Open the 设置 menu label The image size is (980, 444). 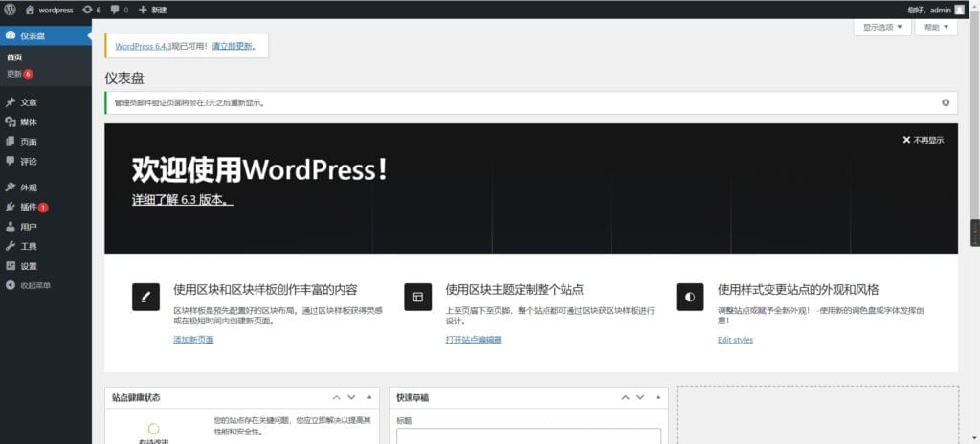[x=29, y=266]
